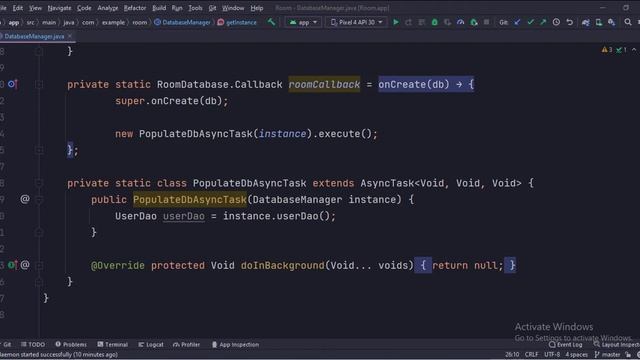Click the 4 spaces indent setting
640x360 pixels.
tap(576, 355)
